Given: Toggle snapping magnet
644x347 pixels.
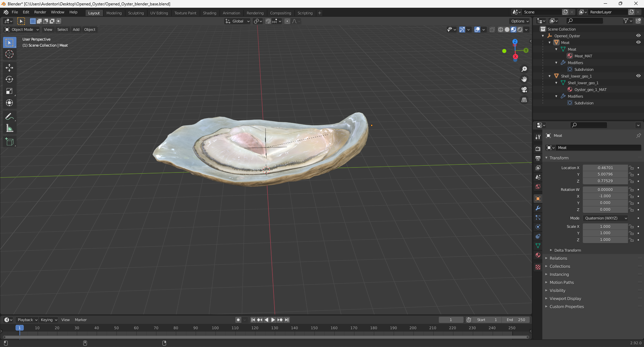Looking at the screenshot, I should [268, 21].
